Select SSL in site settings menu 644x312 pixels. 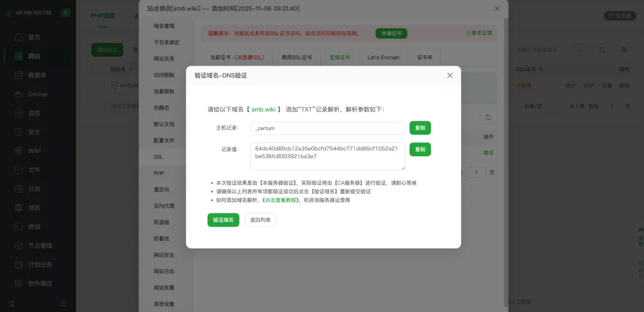point(159,157)
